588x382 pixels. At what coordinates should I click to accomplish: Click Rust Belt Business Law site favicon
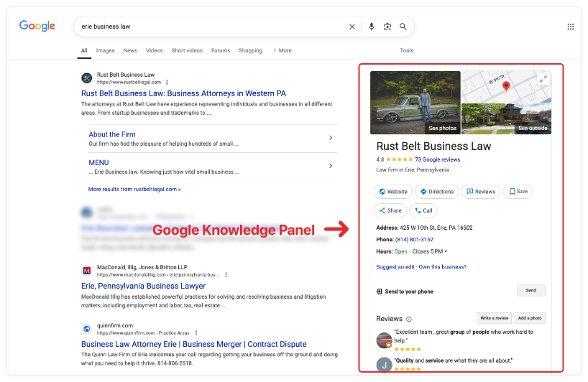(87, 78)
